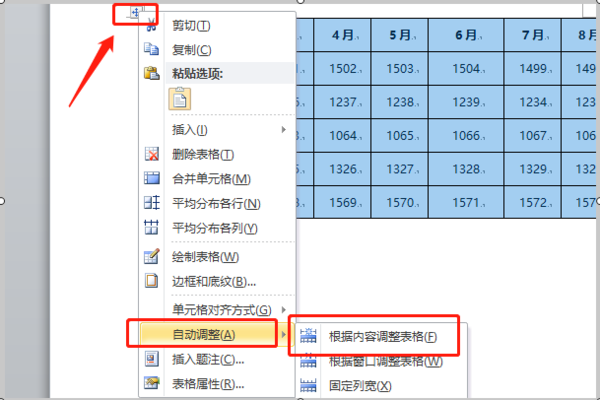Viewport: 600px width, 400px height.
Task: Click table cell 1329
Action: [x=533, y=169]
